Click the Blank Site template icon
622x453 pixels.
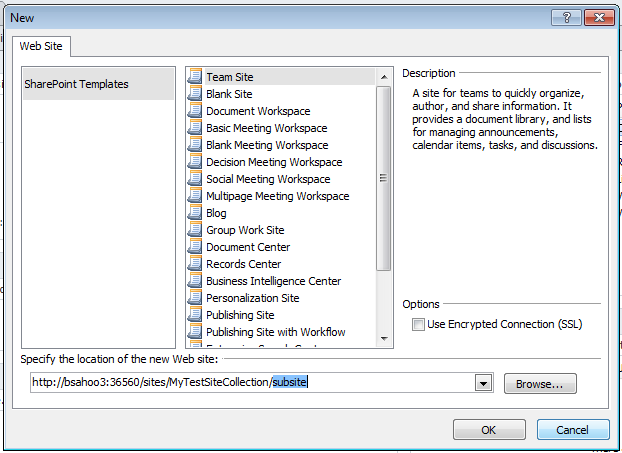click(x=195, y=93)
